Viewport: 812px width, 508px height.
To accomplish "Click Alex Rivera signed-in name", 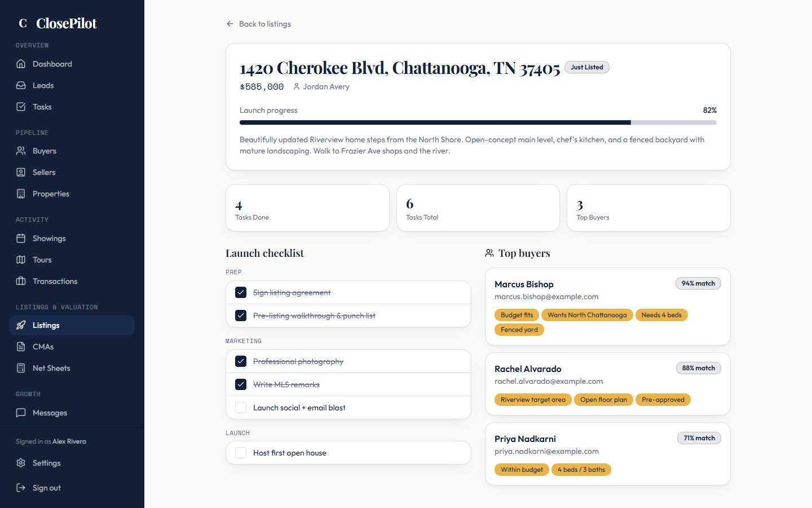I will pyautogui.click(x=69, y=441).
